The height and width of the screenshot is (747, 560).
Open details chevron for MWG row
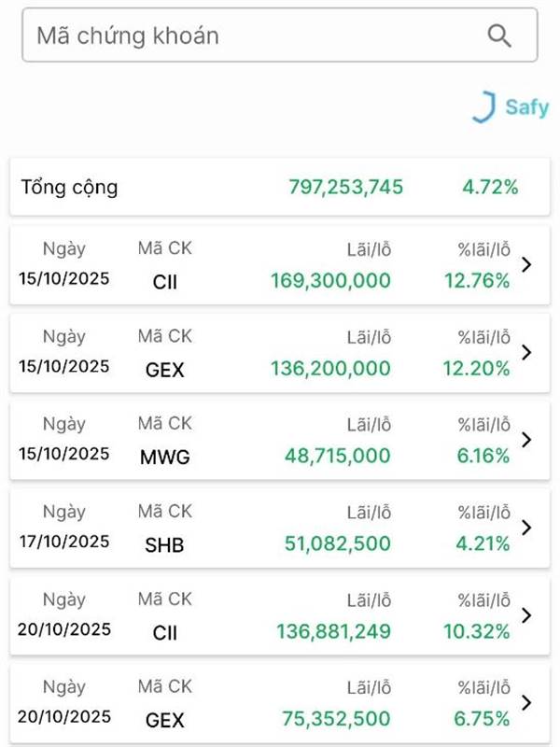[x=527, y=440]
